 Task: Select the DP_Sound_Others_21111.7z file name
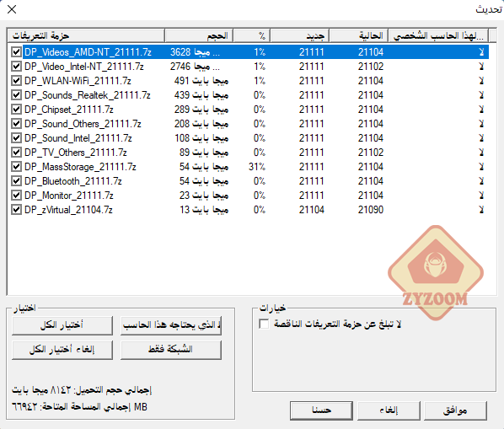pyautogui.click(x=83, y=124)
